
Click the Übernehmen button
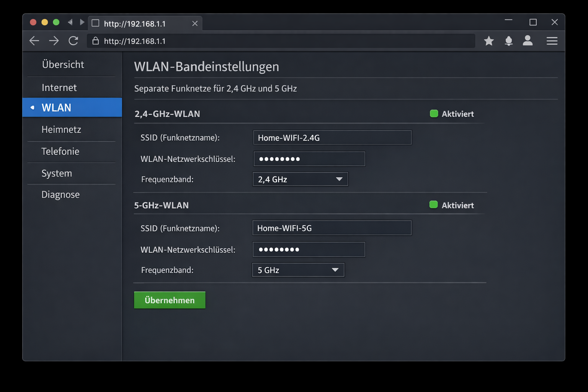click(x=170, y=300)
